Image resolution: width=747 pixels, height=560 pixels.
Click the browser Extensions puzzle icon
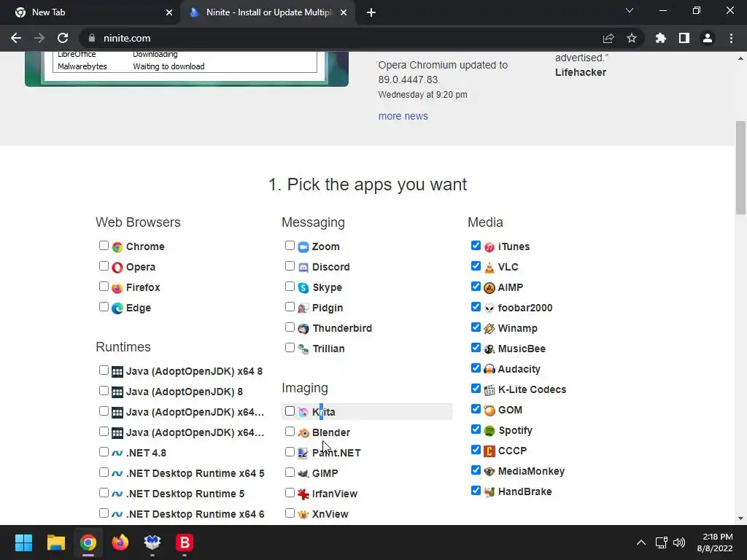[660, 38]
